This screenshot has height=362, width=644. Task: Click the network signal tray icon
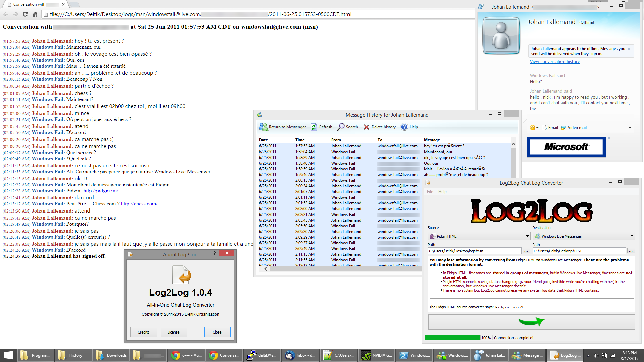(612, 356)
